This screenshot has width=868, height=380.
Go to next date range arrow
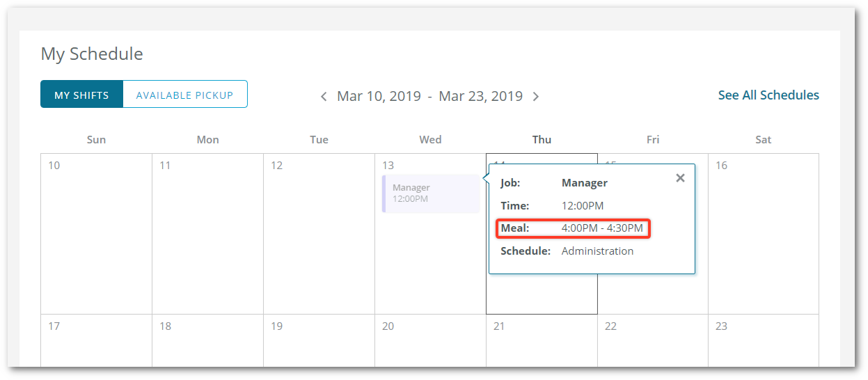coord(535,97)
